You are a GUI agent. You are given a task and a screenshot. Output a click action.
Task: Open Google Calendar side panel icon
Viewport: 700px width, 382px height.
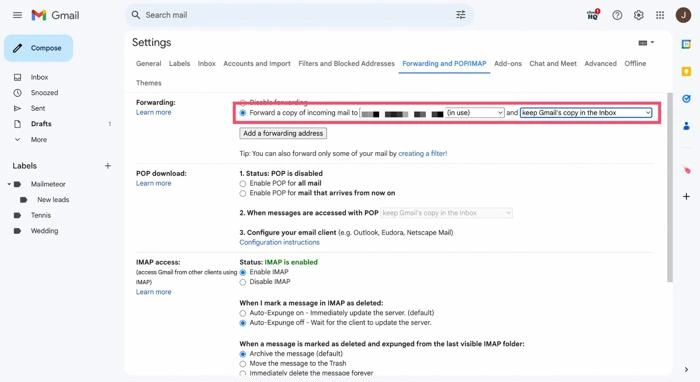pos(686,44)
